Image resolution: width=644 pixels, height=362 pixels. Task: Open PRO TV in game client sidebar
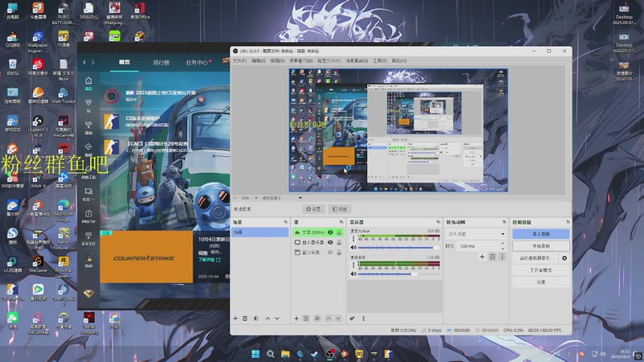tap(89, 216)
